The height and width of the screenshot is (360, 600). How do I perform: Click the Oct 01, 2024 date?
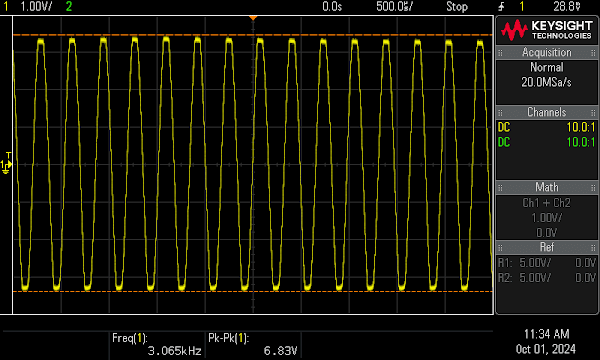[546, 349]
